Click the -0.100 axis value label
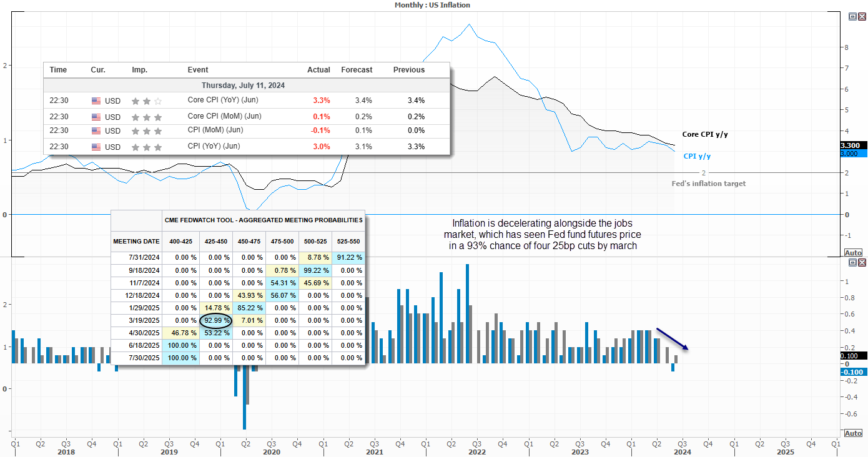Viewport: 868px width, 457px height. point(853,371)
